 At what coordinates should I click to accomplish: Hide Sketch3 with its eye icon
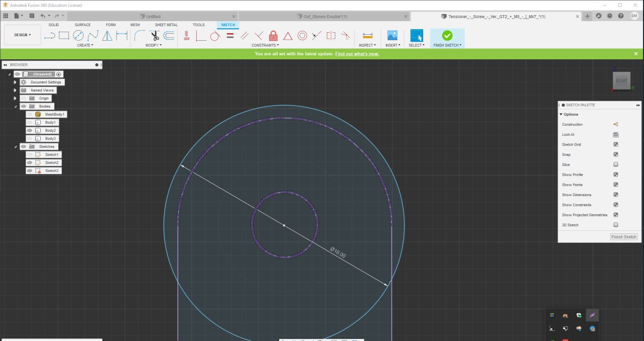(30, 170)
